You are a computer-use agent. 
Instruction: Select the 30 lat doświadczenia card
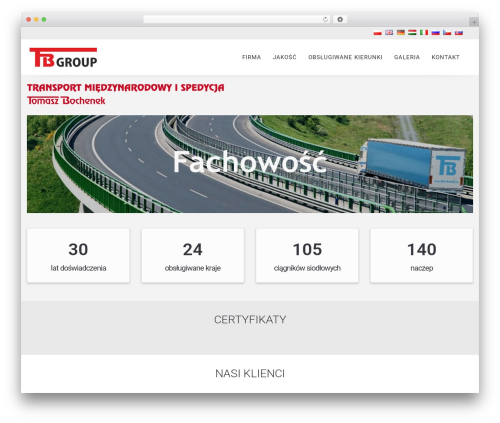coord(78,256)
